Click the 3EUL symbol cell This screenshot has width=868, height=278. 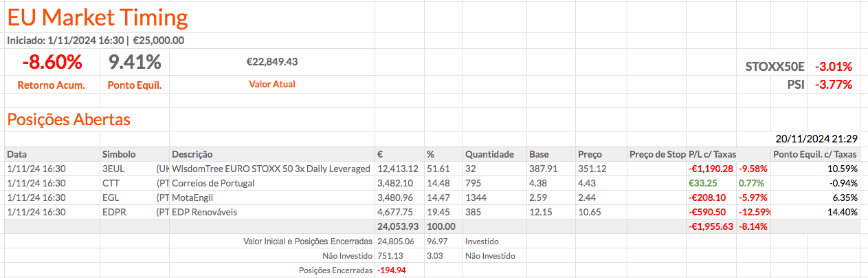click(x=112, y=169)
